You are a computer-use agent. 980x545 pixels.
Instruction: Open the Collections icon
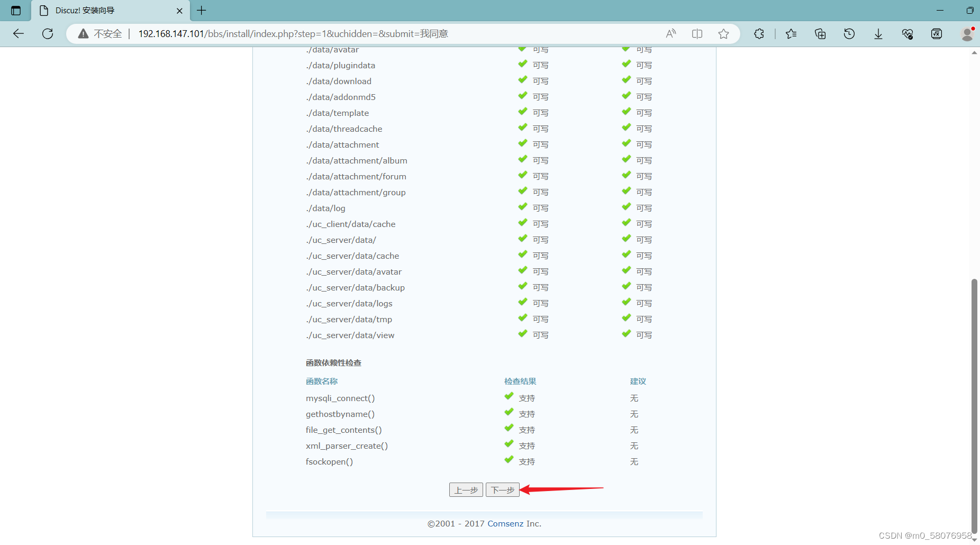pos(820,34)
